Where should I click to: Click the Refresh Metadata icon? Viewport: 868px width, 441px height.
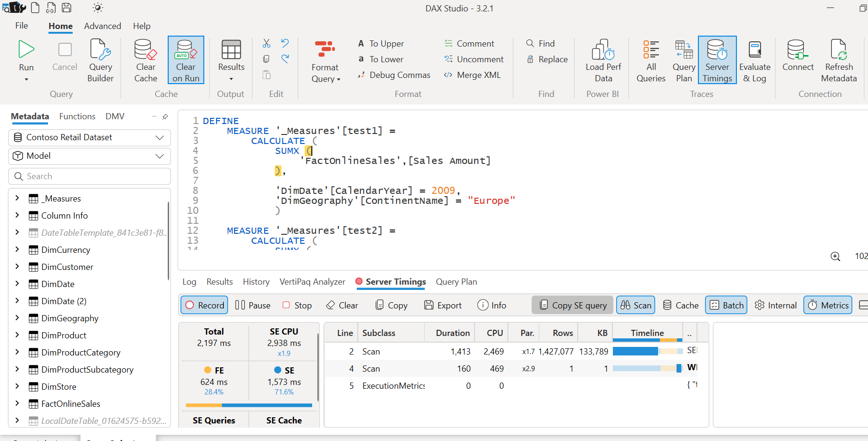[839, 59]
